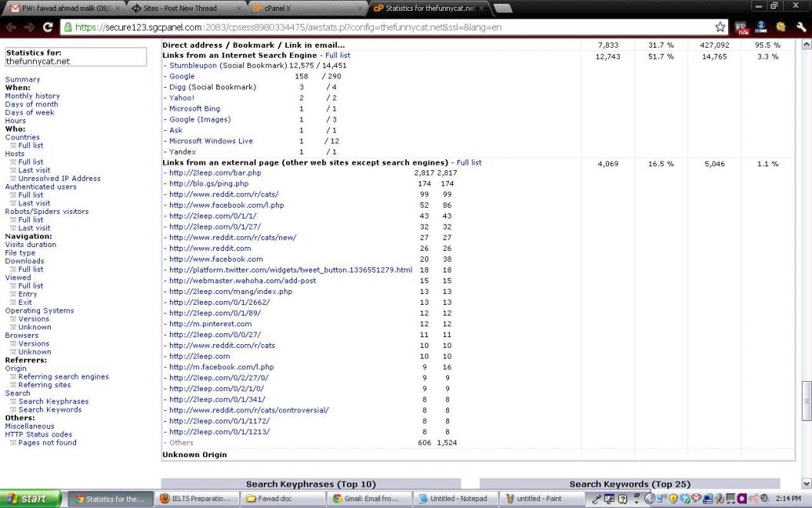Image resolution: width=812 pixels, height=508 pixels.
Task: Open the Yandex search engine link
Action: tap(182, 152)
